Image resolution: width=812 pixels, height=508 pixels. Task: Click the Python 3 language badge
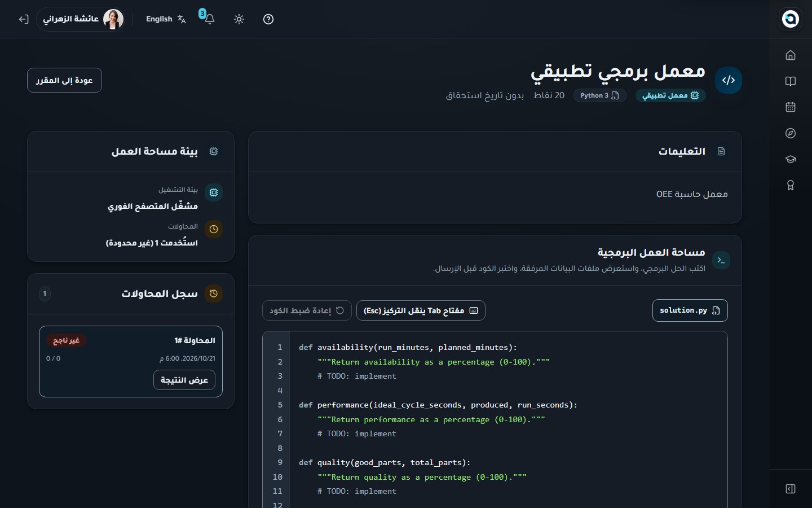click(x=599, y=95)
